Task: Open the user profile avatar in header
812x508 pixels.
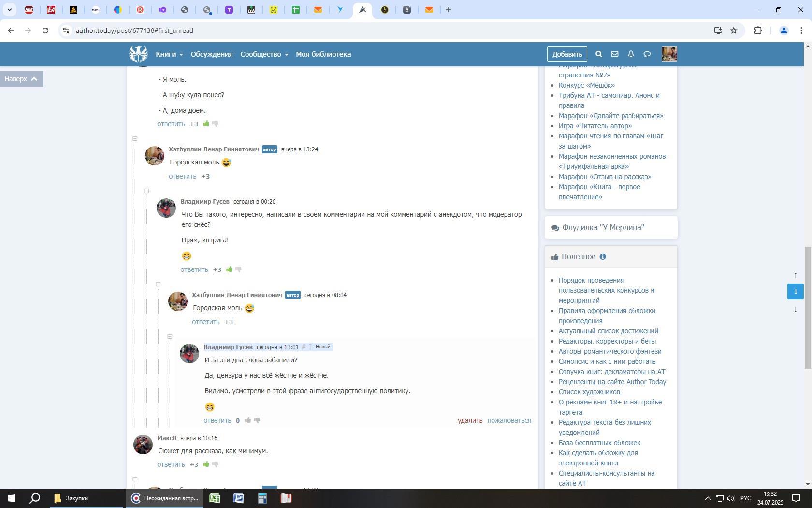Action: 669,54
